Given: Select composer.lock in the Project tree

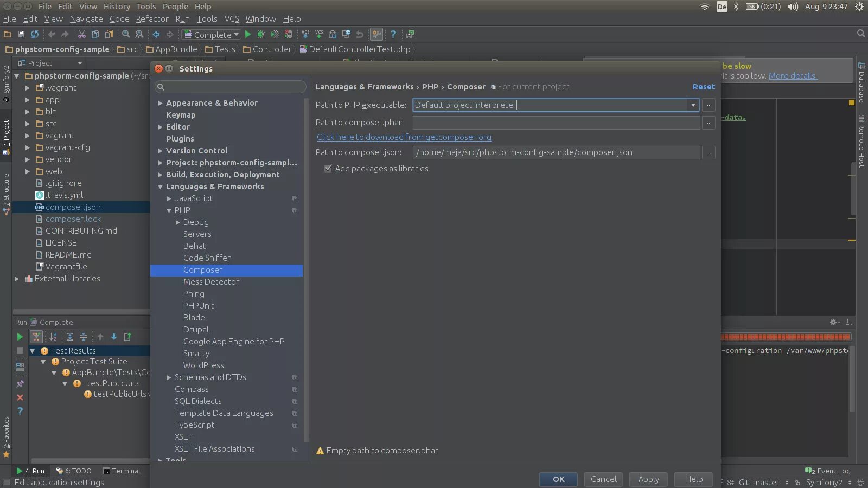Looking at the screenshot, I should tap(73, 219).
